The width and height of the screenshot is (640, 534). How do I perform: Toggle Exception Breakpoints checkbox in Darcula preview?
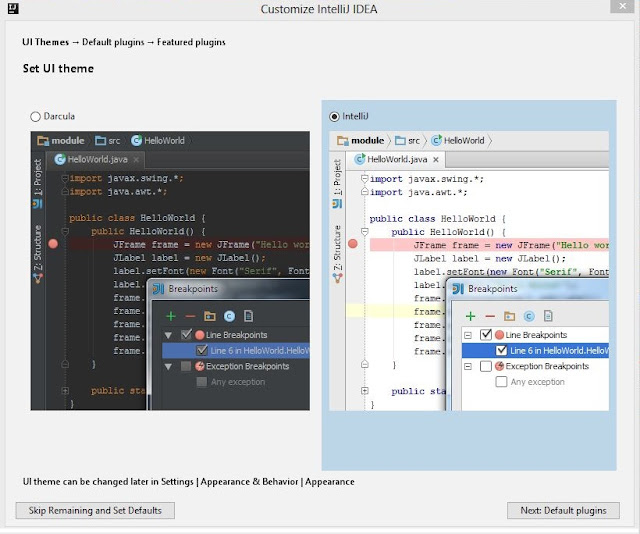point(186,366)
